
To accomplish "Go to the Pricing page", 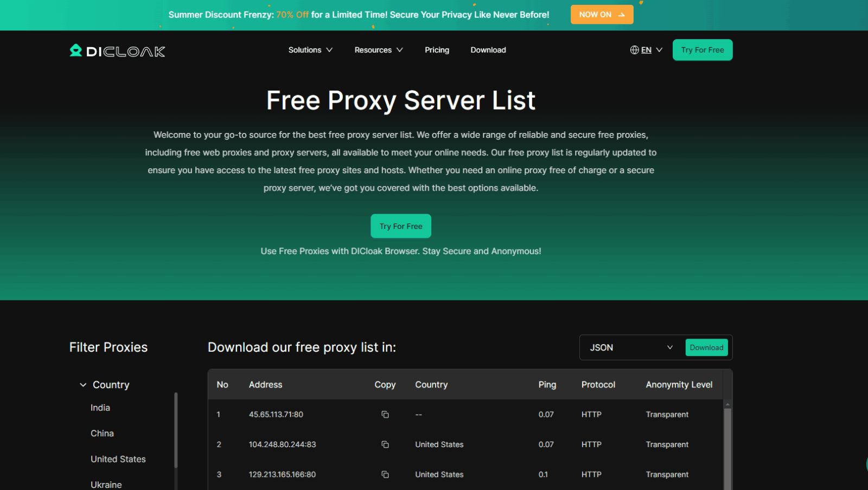I will pyautogui.click(x=437, y=50).
